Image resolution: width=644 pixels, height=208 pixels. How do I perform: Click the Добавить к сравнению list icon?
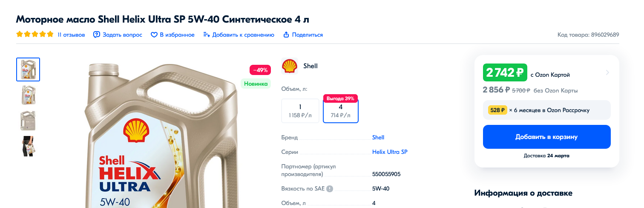(207, 35)
